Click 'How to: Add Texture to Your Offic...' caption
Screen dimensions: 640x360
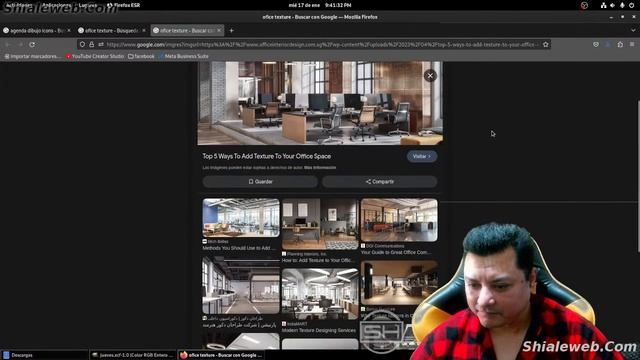318,260
